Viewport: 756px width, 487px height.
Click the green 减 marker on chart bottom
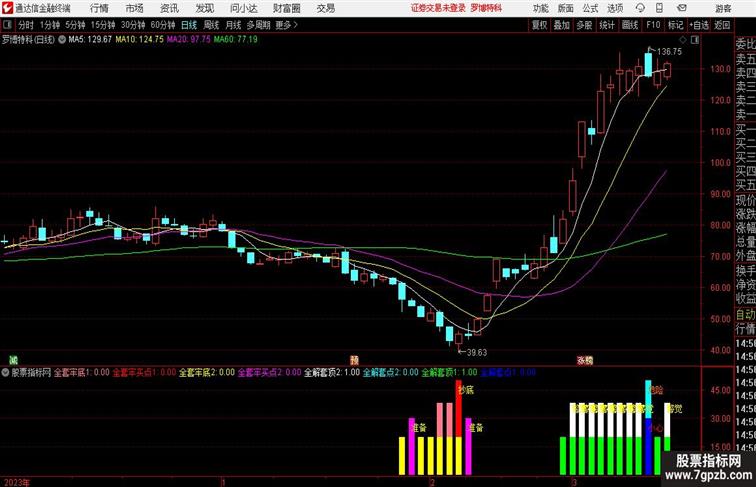pyautogui.click(x=14, y=360)
